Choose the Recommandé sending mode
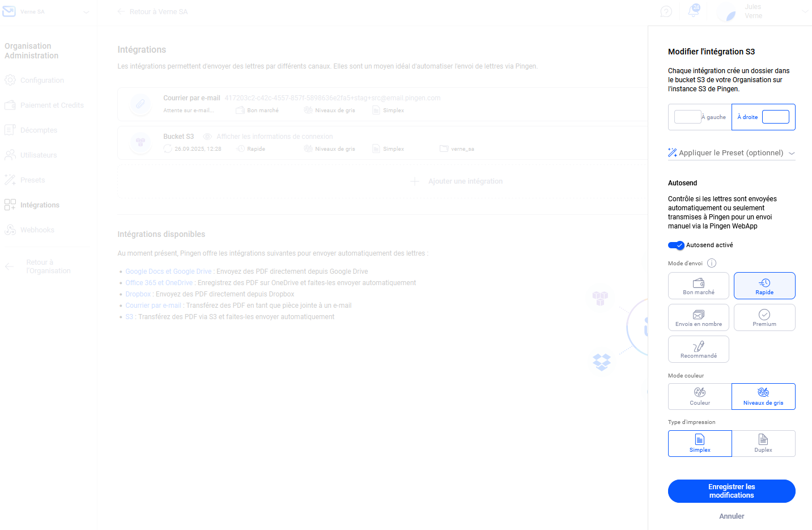 698,349
